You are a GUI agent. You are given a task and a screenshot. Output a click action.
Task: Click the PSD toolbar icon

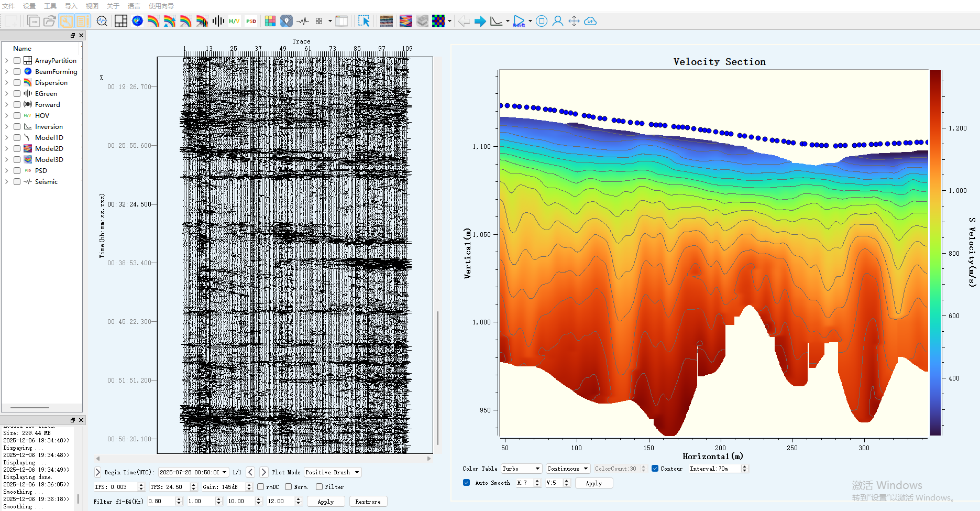point(251,21)
